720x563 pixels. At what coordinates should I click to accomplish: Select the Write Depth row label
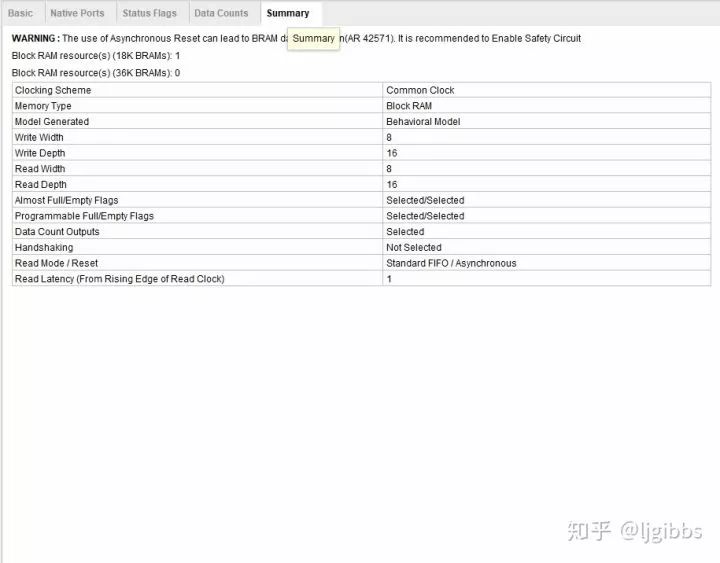tap(40, 153)
